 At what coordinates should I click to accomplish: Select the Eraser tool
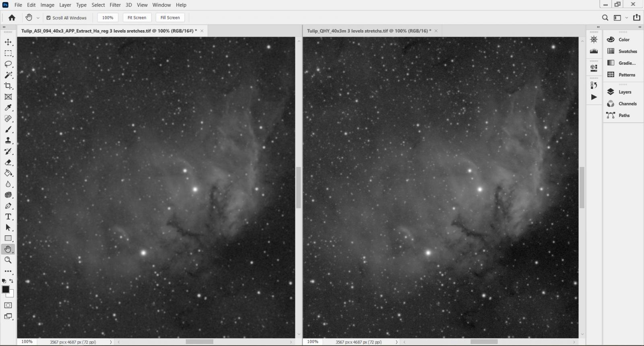pyautogui.click(x=8, y=162)
